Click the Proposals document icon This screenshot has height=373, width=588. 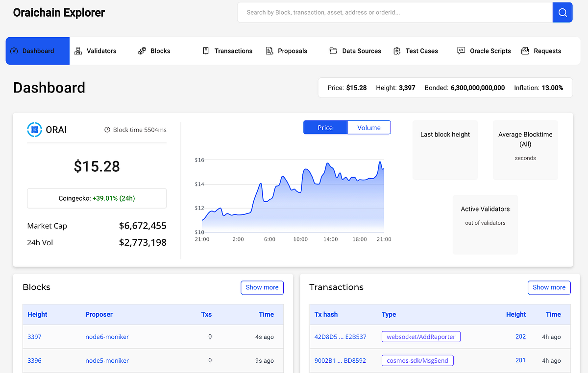(x=269, y=50)
